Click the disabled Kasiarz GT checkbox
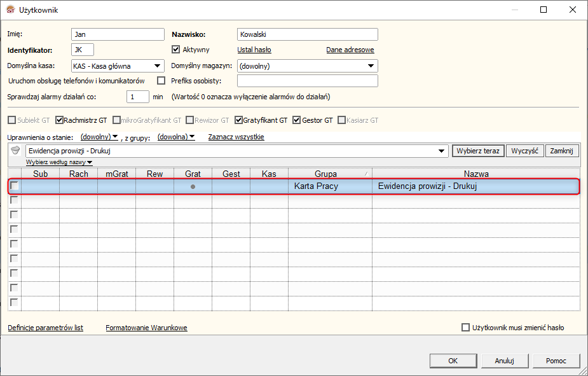Screen dimensions: 588x376 [x=341, y=120]
